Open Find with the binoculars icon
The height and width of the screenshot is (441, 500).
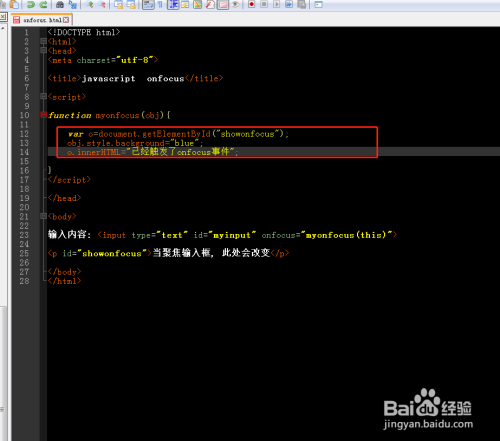[x=60, y=4]
